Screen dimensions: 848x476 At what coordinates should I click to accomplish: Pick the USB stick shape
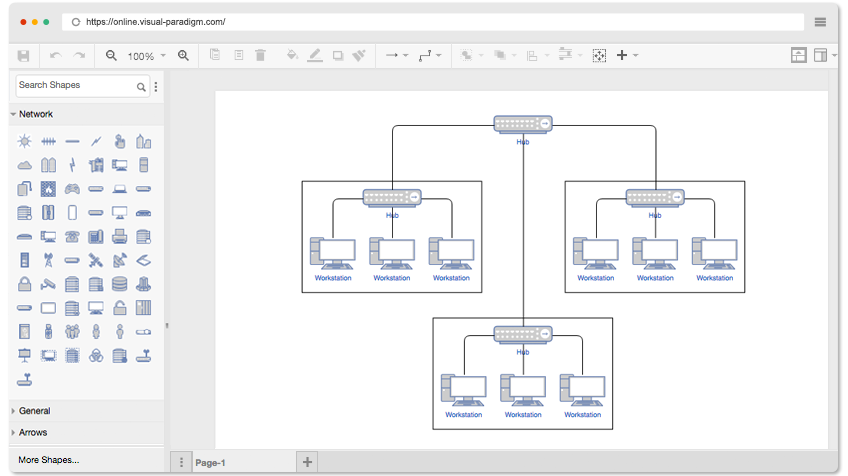48,332
